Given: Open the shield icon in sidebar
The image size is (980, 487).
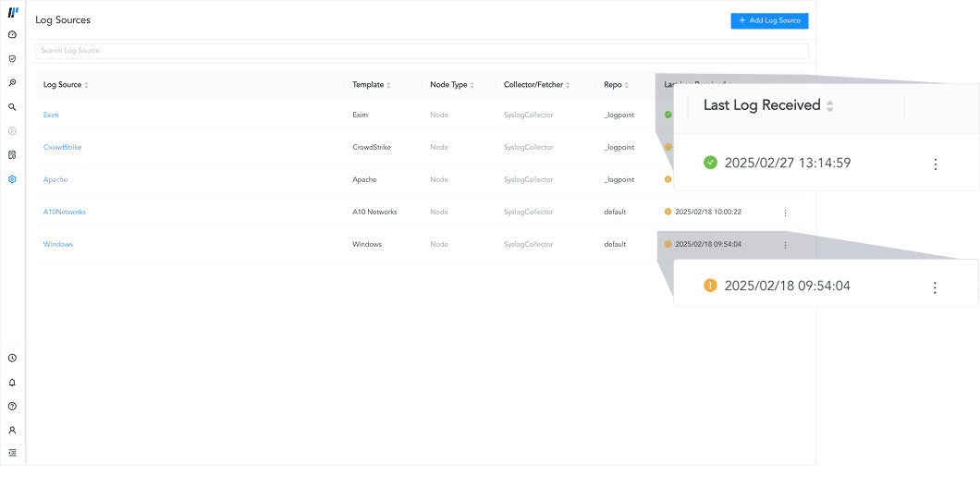Looking at the screenshot, I should [x=12, y=58].
